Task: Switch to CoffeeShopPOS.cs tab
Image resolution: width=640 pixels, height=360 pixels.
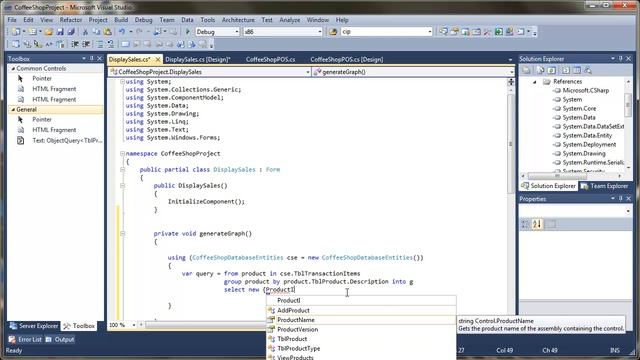Action: click(270, 60)
